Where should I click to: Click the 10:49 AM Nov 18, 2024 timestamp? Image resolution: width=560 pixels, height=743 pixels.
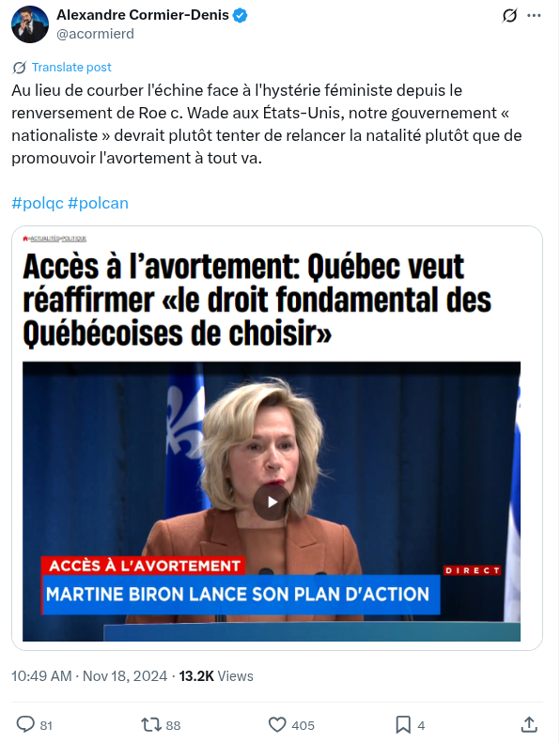[89, 675]
